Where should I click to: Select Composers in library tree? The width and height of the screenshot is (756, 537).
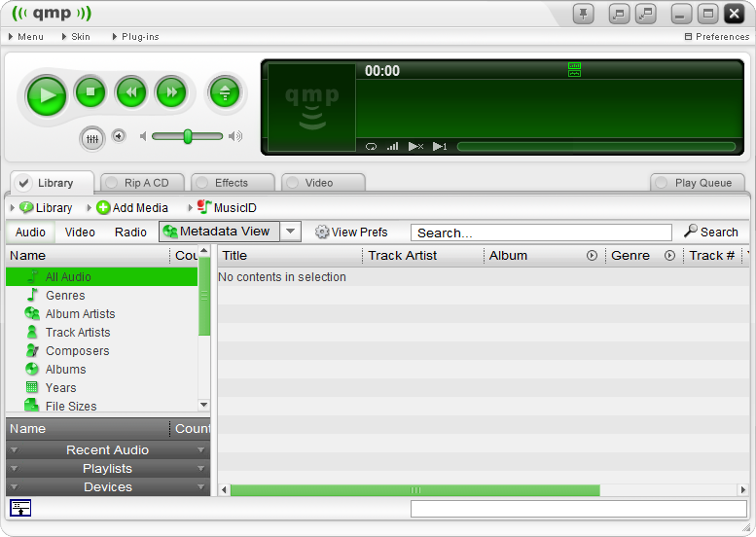tap(102, 350)
